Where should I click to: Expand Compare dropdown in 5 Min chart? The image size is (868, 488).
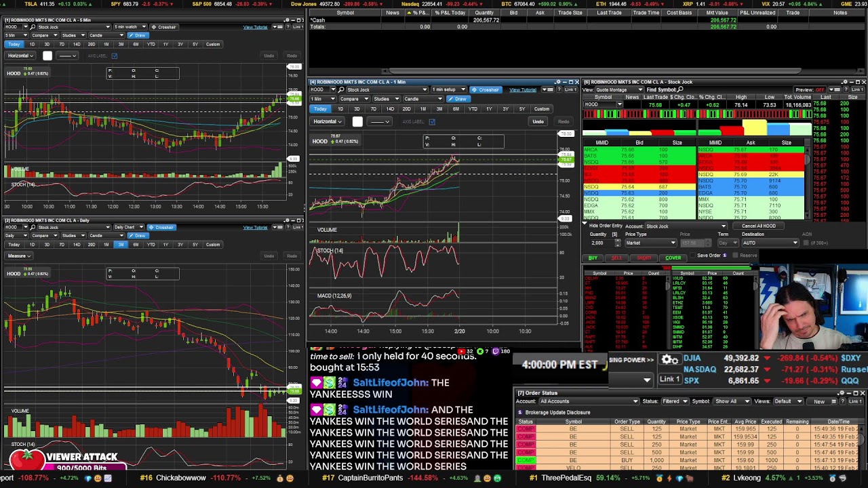(x=45, y=35)
